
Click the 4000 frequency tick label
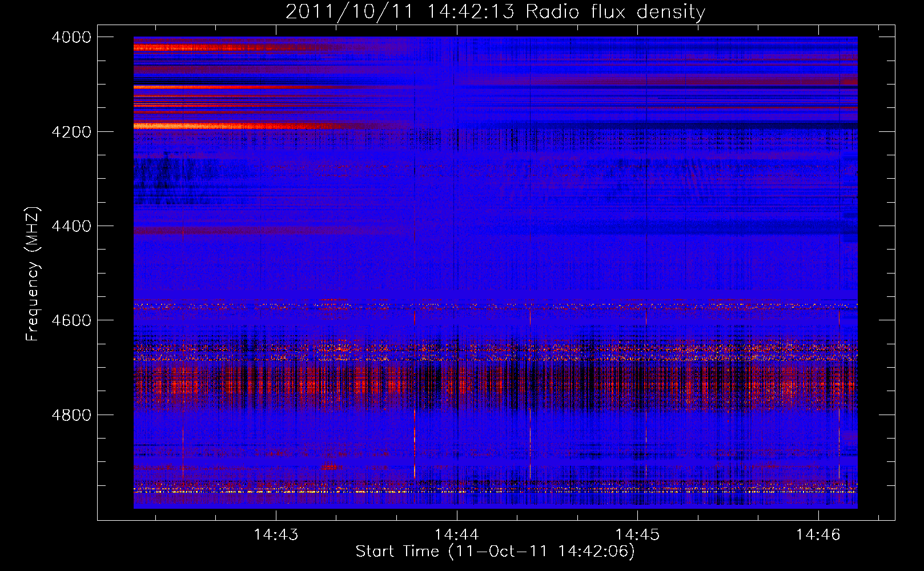(71, 37)
